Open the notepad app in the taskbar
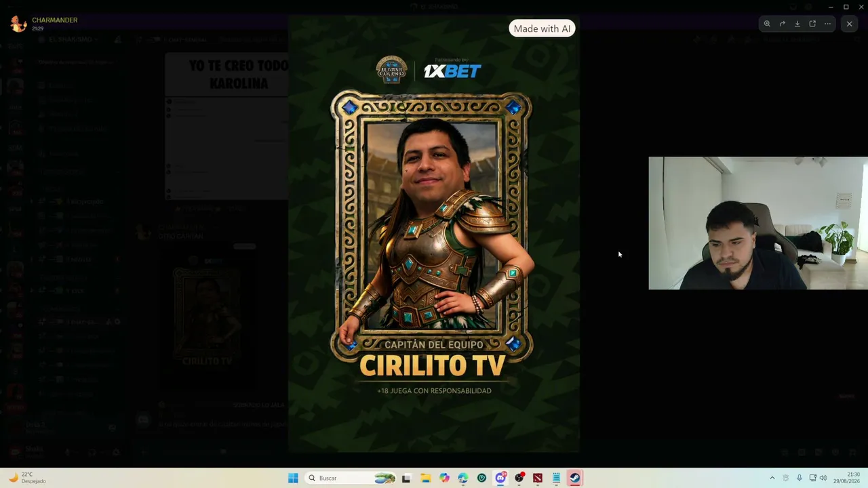Viewport: 868px width, 488px height. (556, 478)
